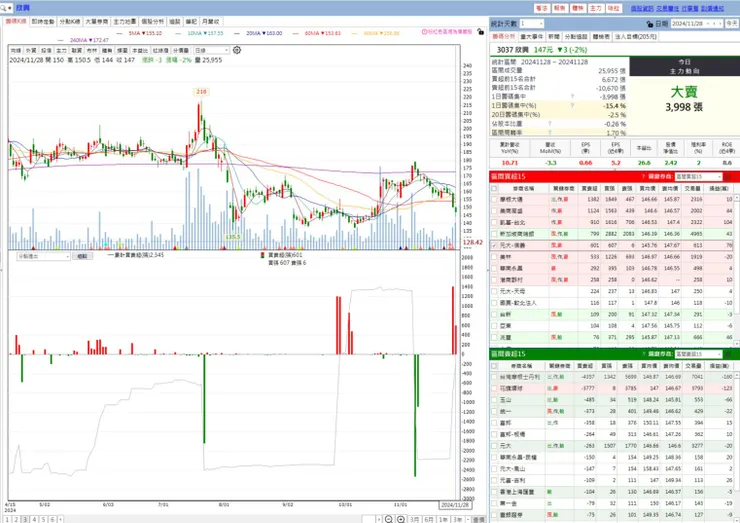Check the 美林 row checkbox
This screenshot has height=523, width=740.
coord(494,257)
